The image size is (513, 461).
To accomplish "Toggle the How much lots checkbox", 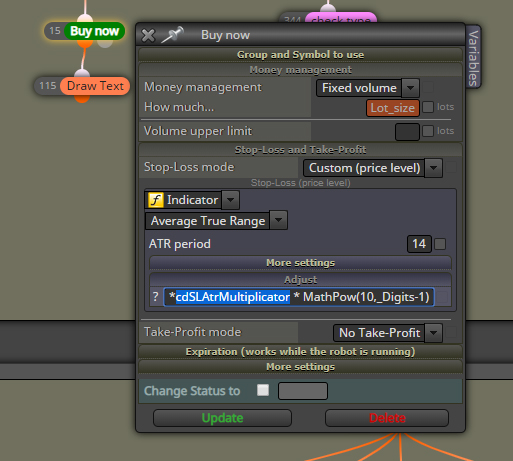I will click(428, 107).
